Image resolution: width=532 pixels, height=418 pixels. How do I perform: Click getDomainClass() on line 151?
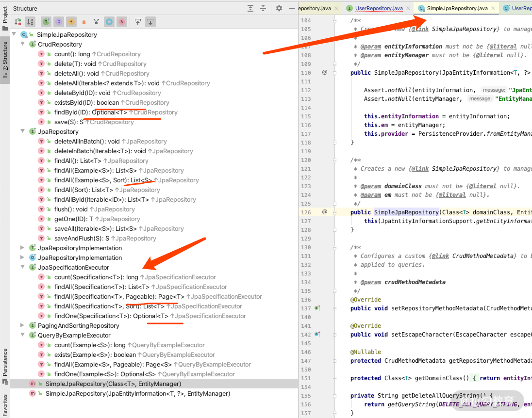click(442, 378)
